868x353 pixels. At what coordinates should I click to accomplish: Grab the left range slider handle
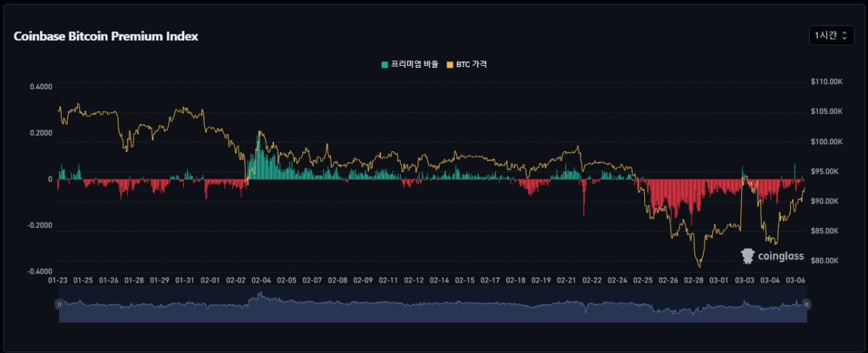[x=59, y=305]
